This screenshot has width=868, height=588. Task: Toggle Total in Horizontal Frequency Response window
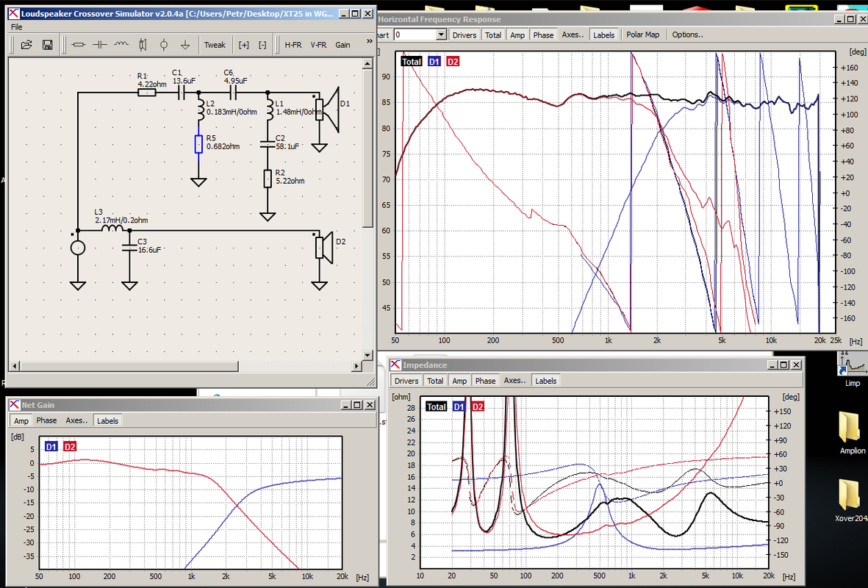[492, 35]
